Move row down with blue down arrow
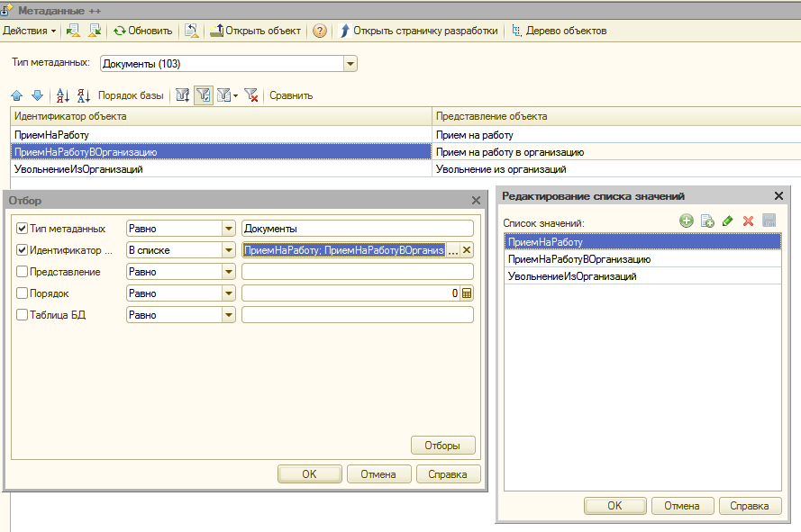801x532 pixels. click(x=37, y=95)
